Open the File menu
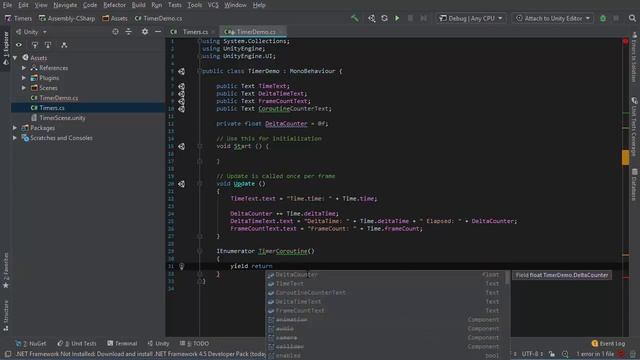 [7, 5]
